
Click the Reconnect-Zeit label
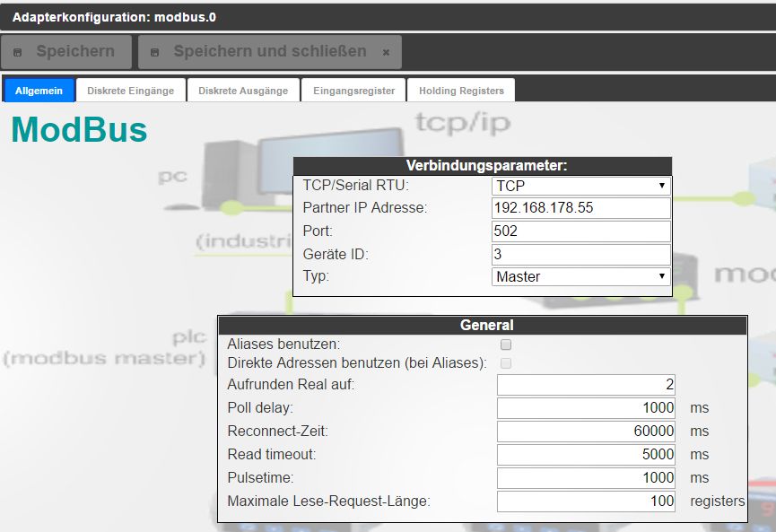[277, 431]
